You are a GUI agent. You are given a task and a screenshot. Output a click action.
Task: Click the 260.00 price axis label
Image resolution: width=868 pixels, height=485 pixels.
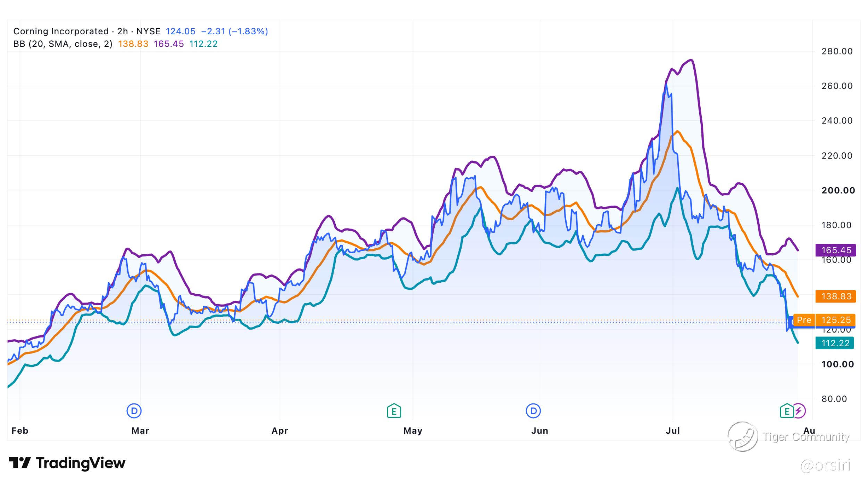coord(837,86)
